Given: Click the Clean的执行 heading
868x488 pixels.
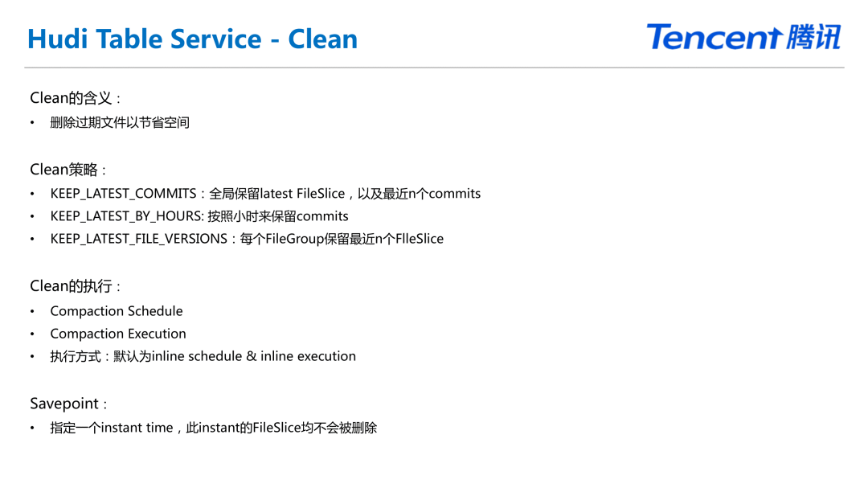Looking at the screenshot, I should (x=76, y=286).
